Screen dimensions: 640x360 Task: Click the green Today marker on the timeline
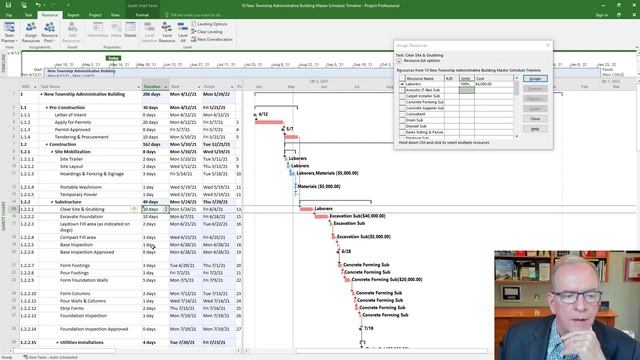(113, 58)
